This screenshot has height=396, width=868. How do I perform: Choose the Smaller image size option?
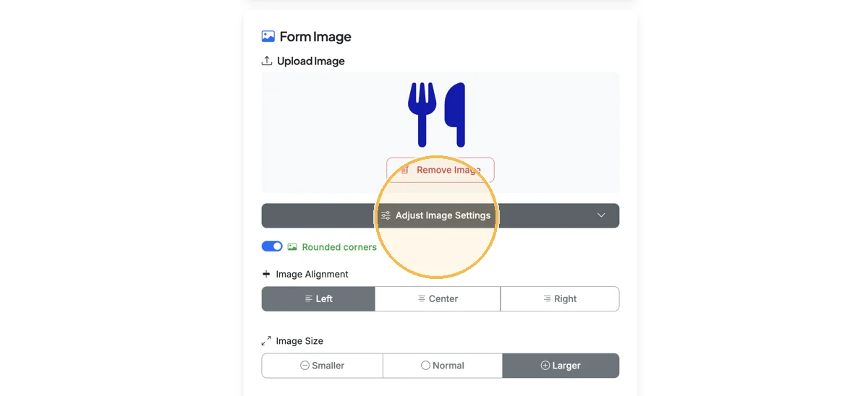click(x=322, y=366)
